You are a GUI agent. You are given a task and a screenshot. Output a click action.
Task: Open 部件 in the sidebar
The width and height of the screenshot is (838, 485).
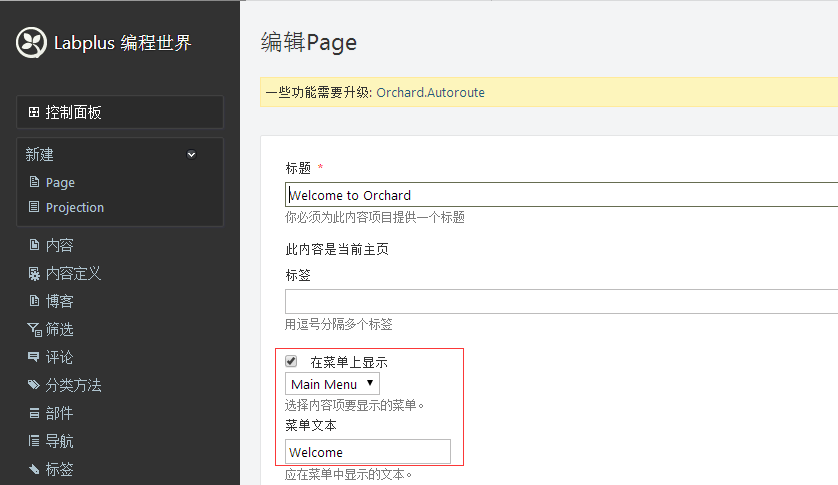(x=59, y=413)
